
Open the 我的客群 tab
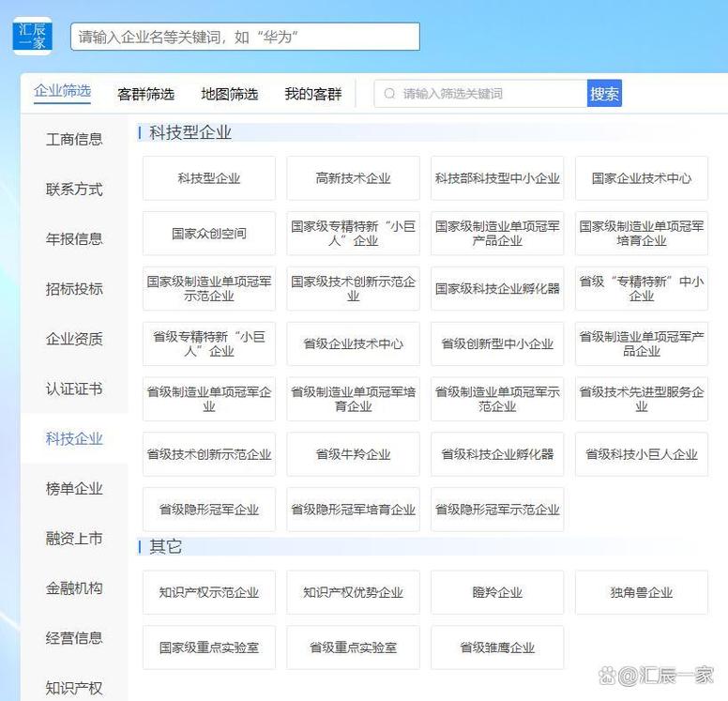pos(313,94)
